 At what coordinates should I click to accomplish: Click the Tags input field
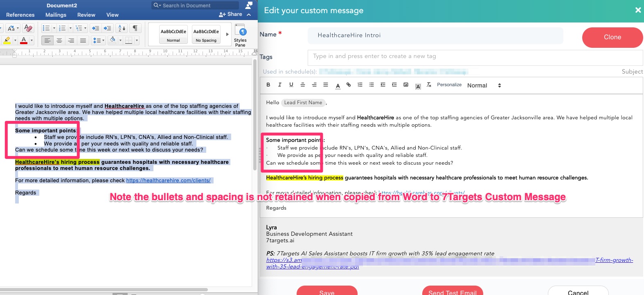click(x=475, y=56)
